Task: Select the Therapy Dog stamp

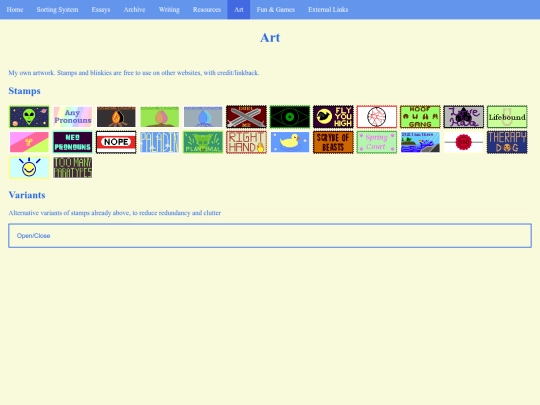Action: pyautogui.click(x=507, y=142)
